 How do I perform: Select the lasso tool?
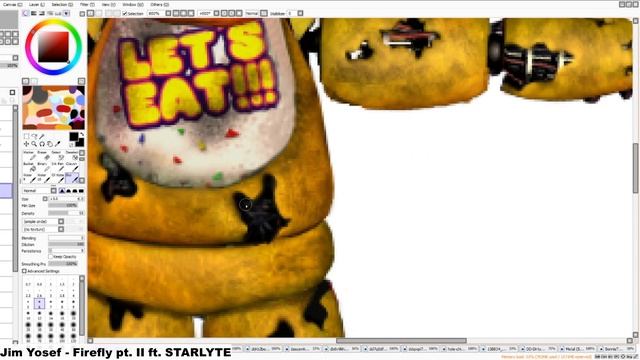click(x=34, y=136)
